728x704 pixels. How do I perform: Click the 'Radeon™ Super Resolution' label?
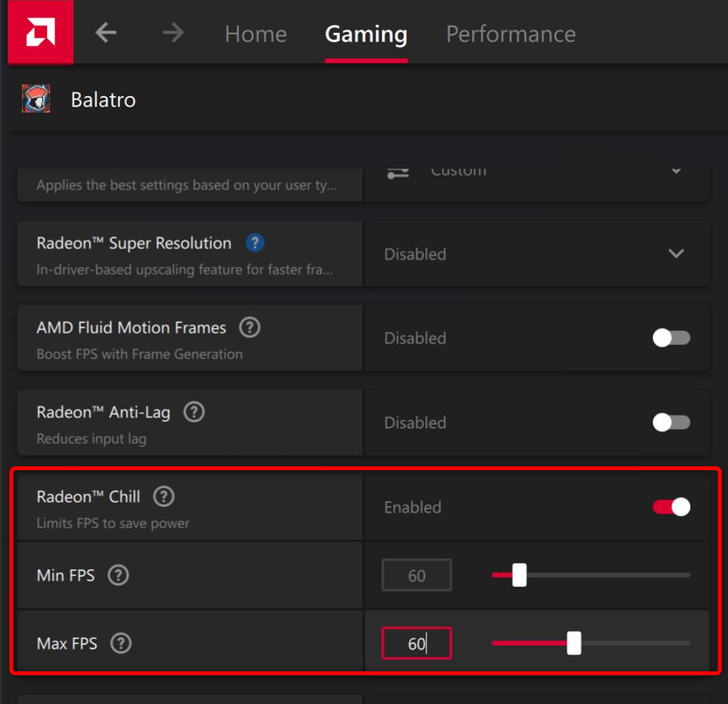[134, 243]
